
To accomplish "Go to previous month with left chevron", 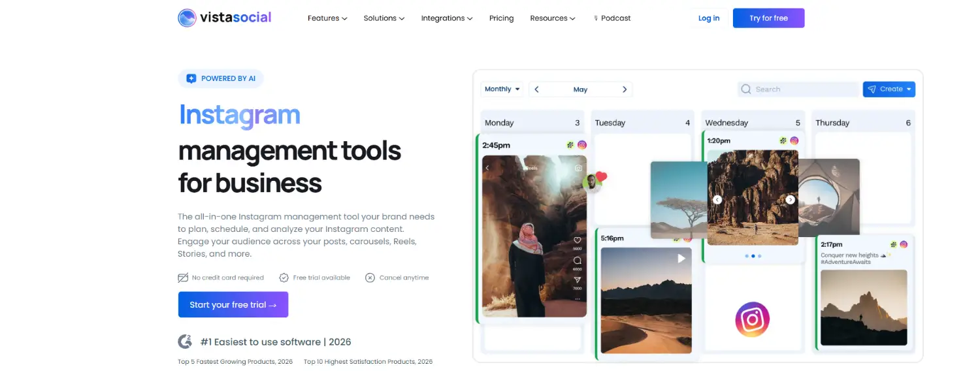I will (536, 89).
